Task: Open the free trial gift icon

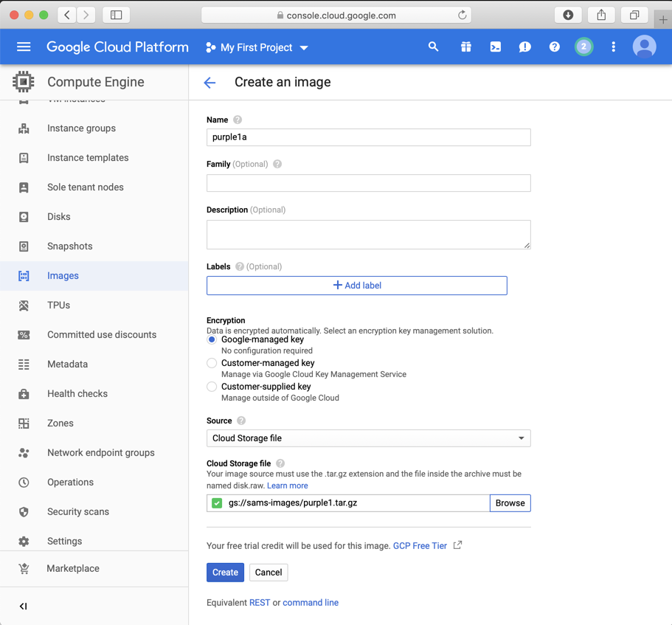Action: (x=465, y=47)
